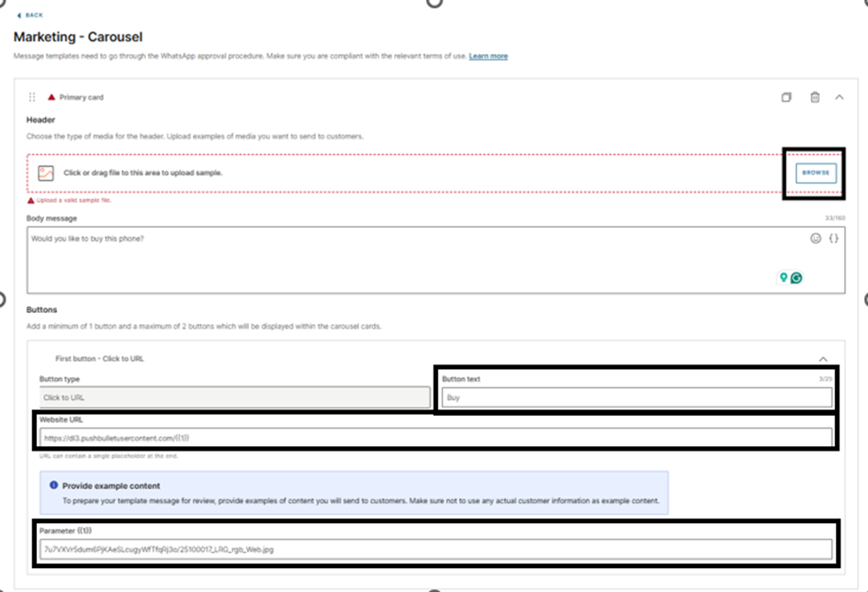Collapse the Primary card section
Image resolution: width=868 pixels, height=592 pixels.
840,96
